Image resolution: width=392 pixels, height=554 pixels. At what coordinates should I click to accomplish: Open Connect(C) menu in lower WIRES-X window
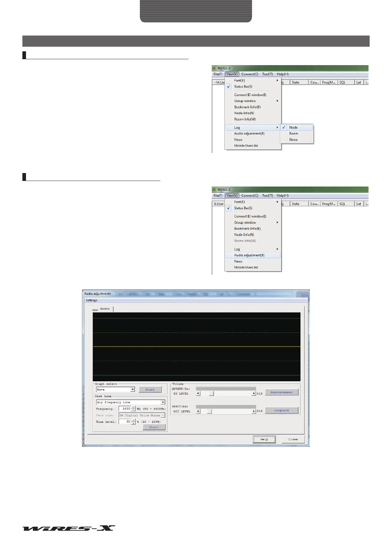pyautogui.click(x=250, y=195)
